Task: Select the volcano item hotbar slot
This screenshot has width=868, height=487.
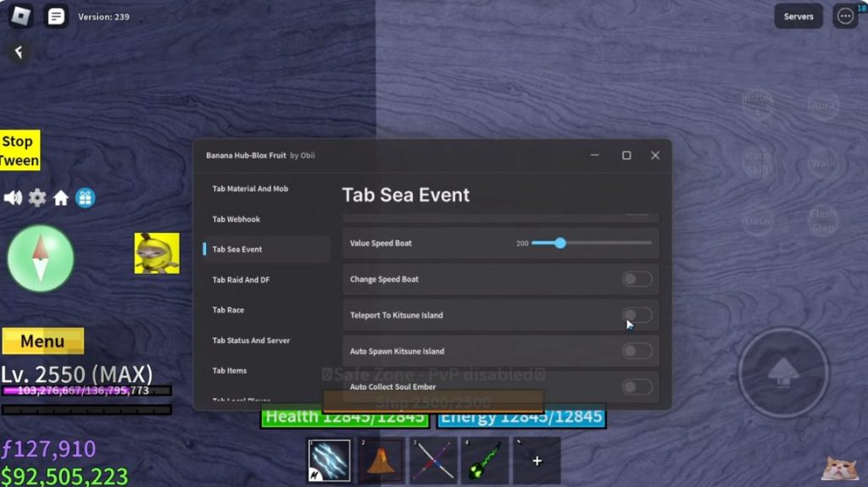Action: [x=381, y=461]
